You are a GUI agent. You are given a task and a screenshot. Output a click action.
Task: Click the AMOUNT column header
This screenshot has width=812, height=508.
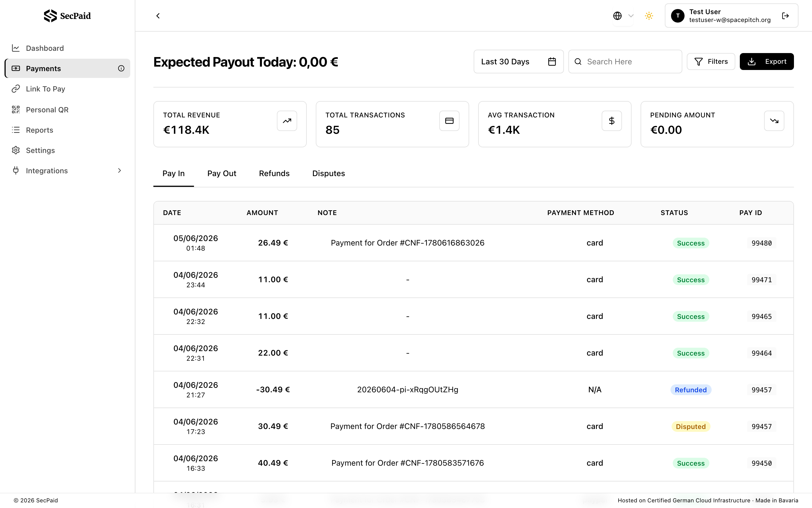tap(262, 213)
